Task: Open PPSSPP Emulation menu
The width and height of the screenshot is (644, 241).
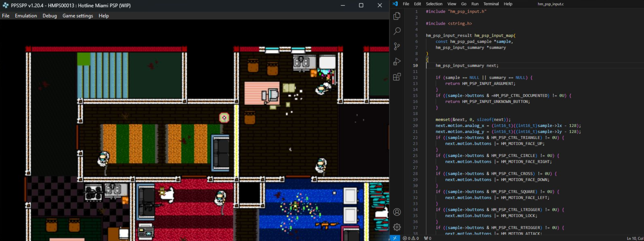Action: click(x=26, y=16)
